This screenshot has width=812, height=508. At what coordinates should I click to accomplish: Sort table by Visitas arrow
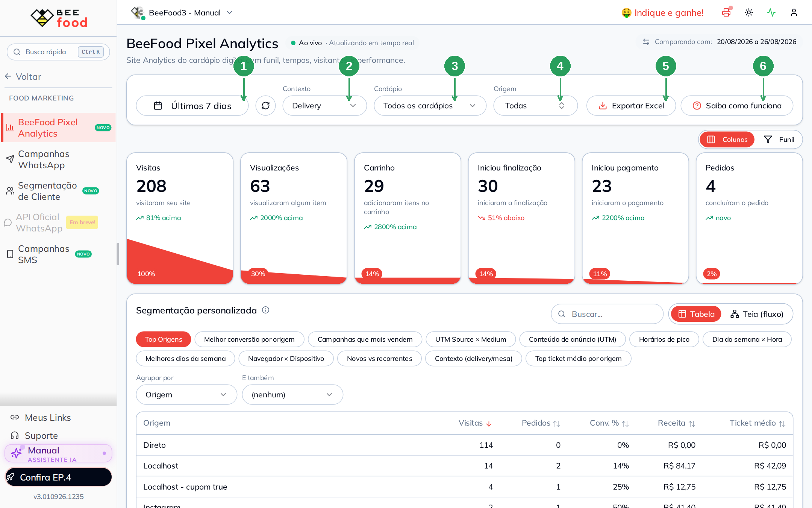click(489, 424)
